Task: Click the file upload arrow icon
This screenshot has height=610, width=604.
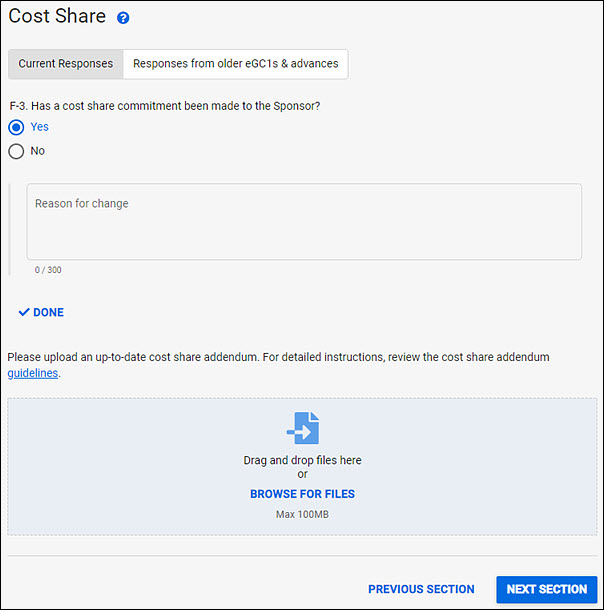Action: tap(303, 428)
